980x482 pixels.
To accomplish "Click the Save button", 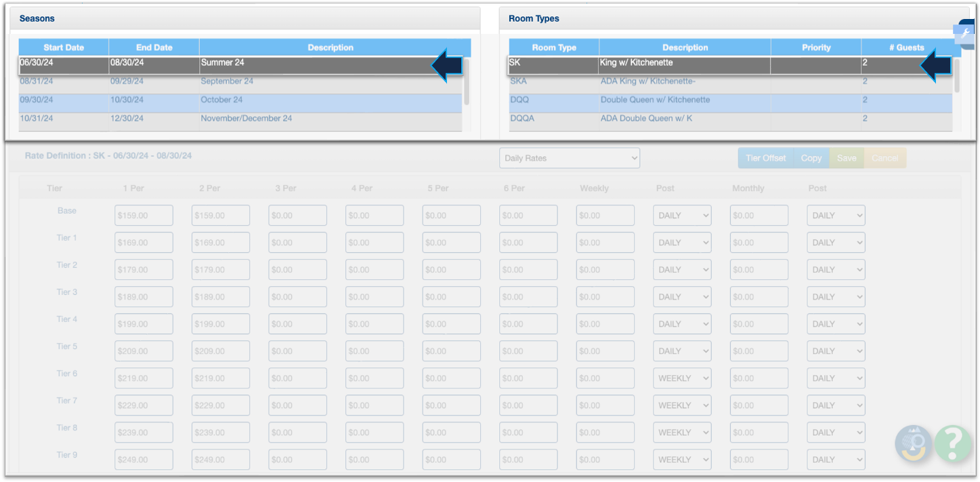I will tap(846, 158).
